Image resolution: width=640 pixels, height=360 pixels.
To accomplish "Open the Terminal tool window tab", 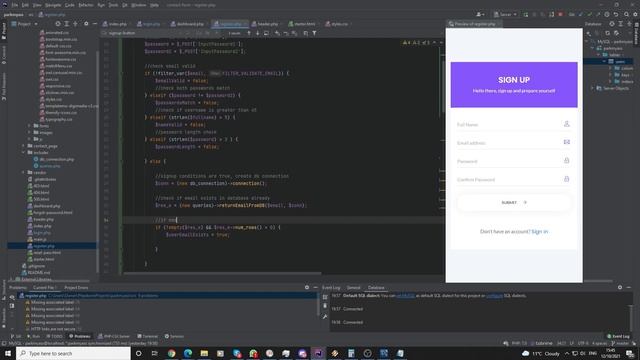I will pyautogui.click(x=147, y=336).
